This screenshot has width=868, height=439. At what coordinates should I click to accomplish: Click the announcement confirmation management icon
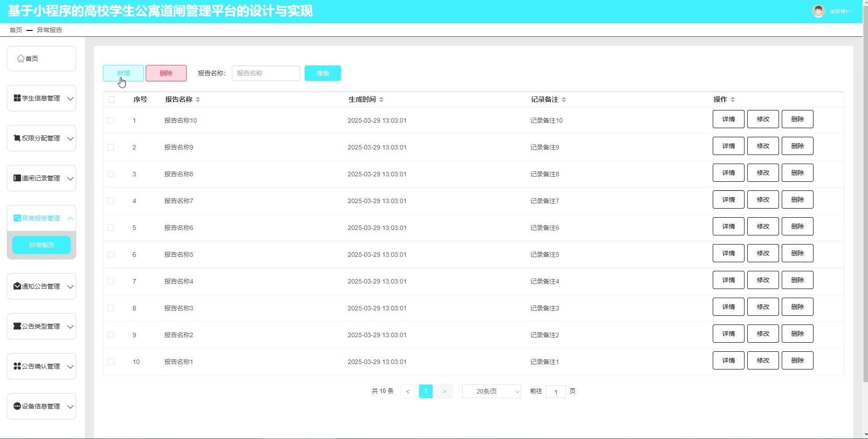tap(17, 366)
